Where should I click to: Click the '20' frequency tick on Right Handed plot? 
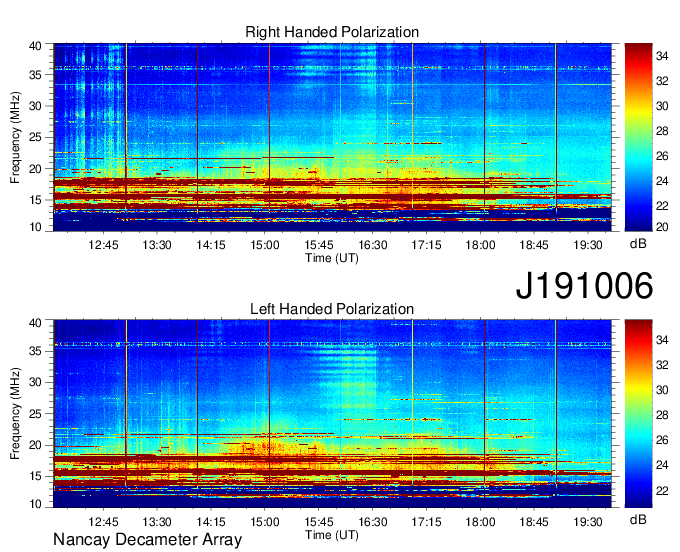click(x=35, y=169)
